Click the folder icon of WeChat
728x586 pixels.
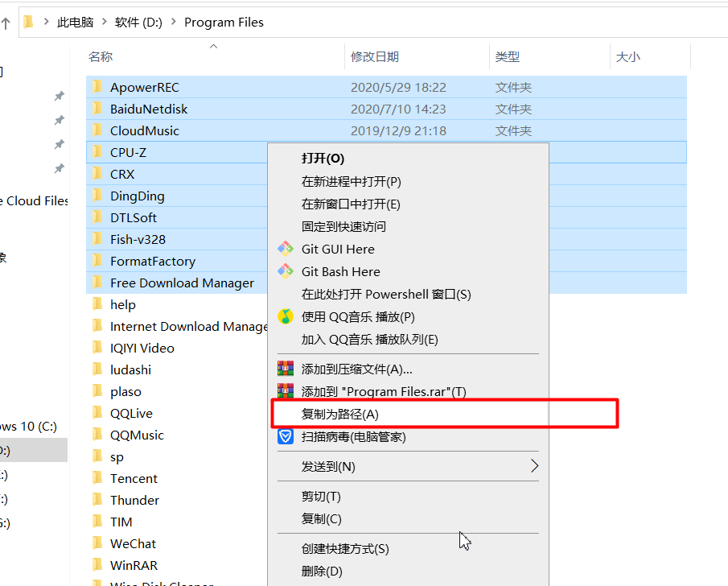point(97,543)
